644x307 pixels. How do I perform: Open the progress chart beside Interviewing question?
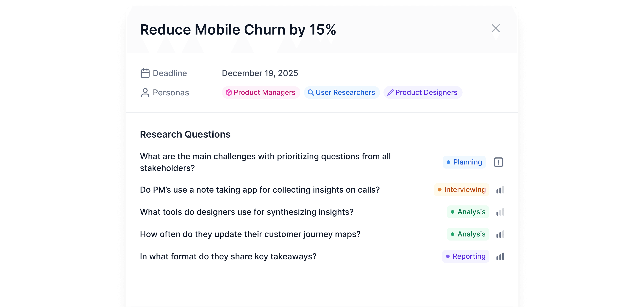500,190
